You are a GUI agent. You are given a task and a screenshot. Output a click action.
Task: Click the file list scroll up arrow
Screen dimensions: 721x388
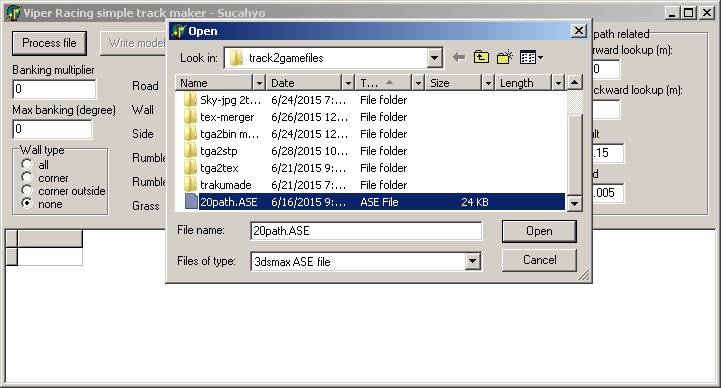(x=574, y=83)
